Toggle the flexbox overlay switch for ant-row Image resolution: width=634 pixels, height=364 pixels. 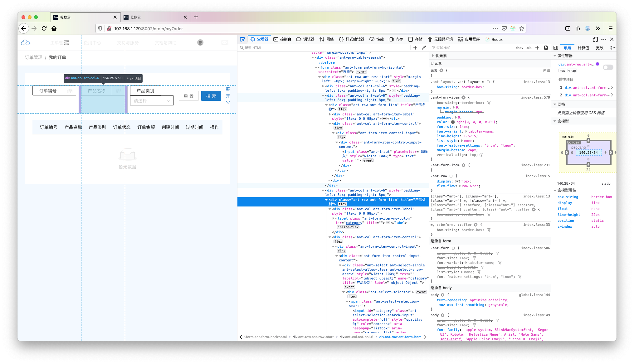click(608, 67)
